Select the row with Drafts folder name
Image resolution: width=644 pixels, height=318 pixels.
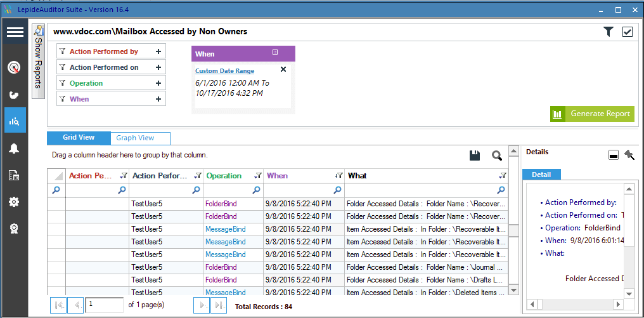coord(277,280)
